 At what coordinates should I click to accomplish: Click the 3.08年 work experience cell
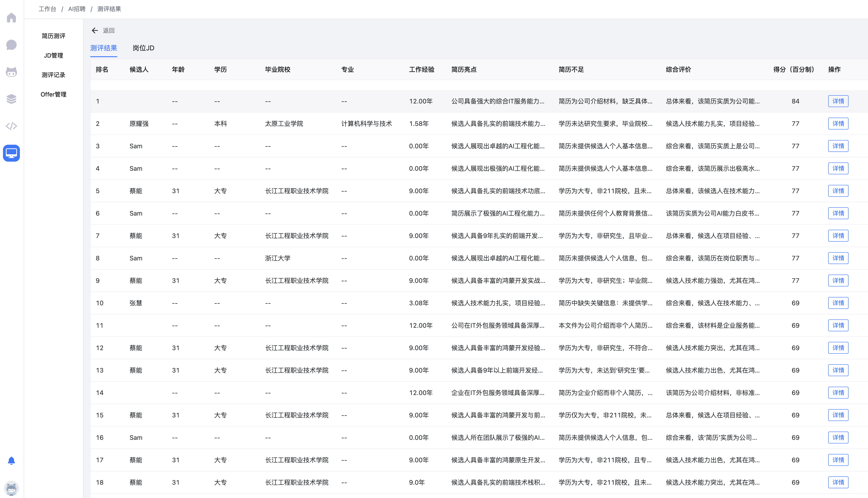click(419, 303)
